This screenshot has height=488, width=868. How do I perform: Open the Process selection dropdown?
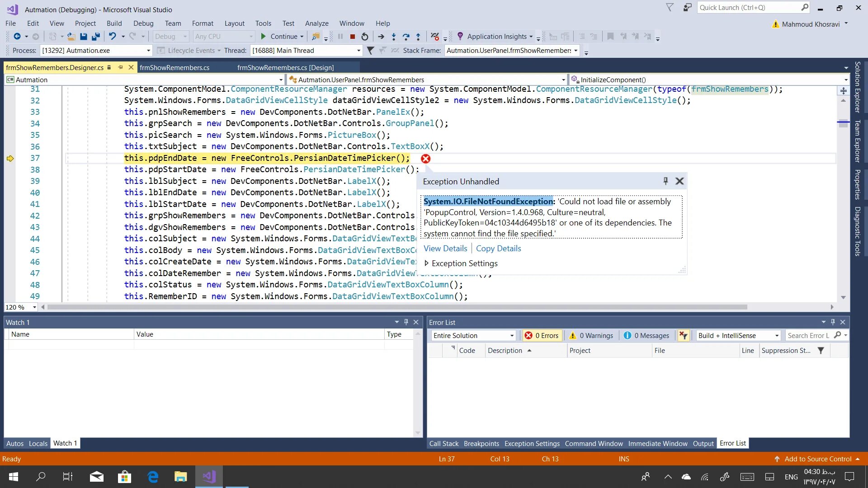[148, 51]
